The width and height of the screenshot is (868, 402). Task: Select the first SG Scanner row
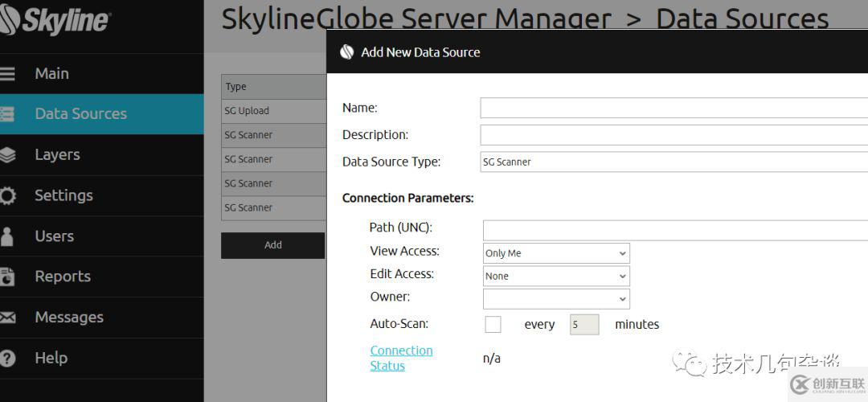click(x=273, y=136)
